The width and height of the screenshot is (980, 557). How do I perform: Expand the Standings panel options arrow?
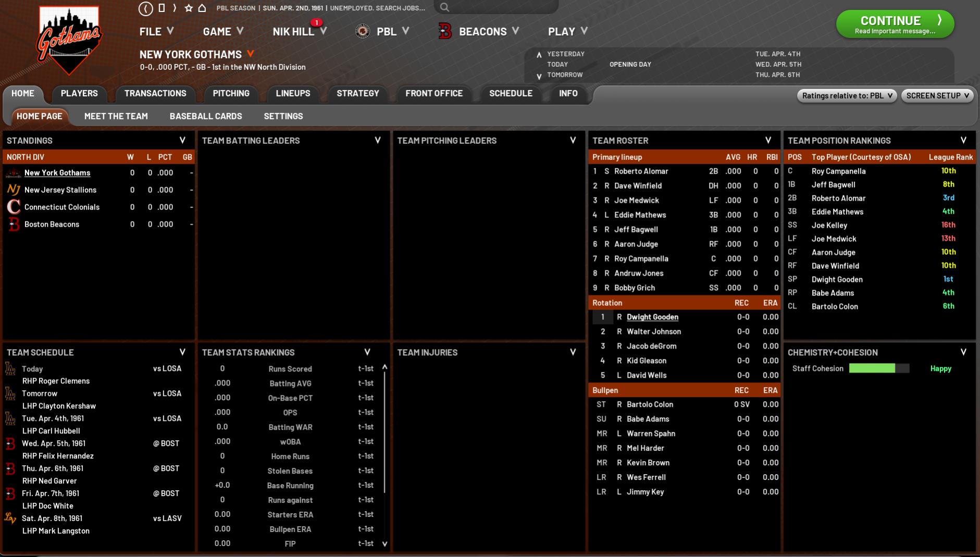[x=182, y=140]
